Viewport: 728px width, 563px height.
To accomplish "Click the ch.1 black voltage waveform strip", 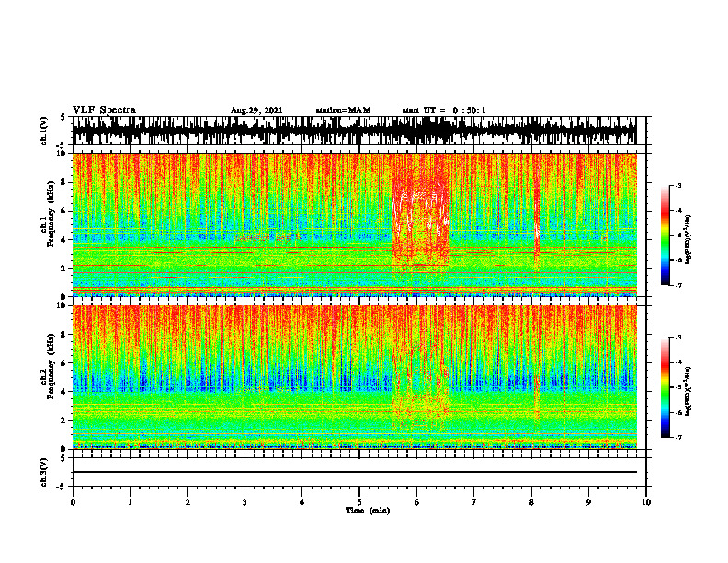I will click(354, 131).
